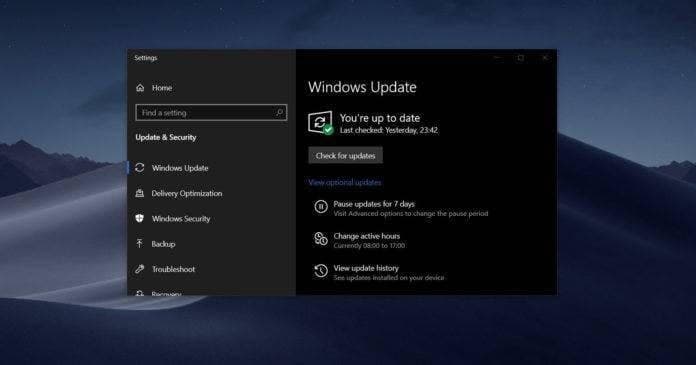Click the 'You're up to date' status text
This screenshot has height=365, width=696.
pos(380,118)
